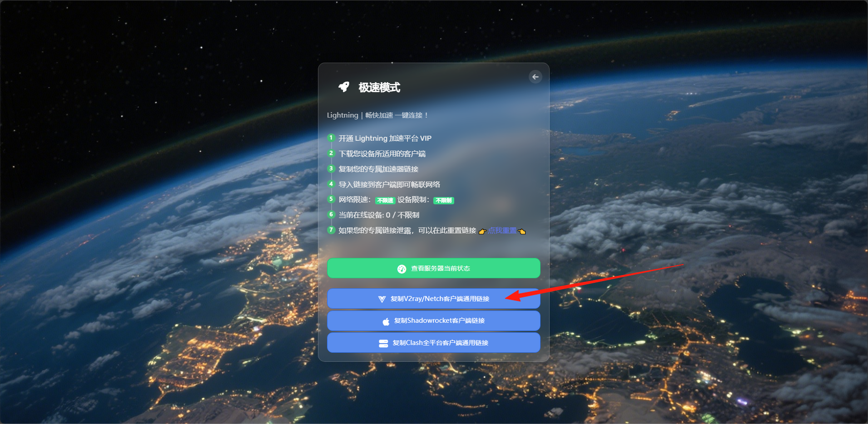The height and width of the screenshot is (424, 868).
Task: Click the rocket icon beside 极速模式
Action: click(x=344, y=87)
